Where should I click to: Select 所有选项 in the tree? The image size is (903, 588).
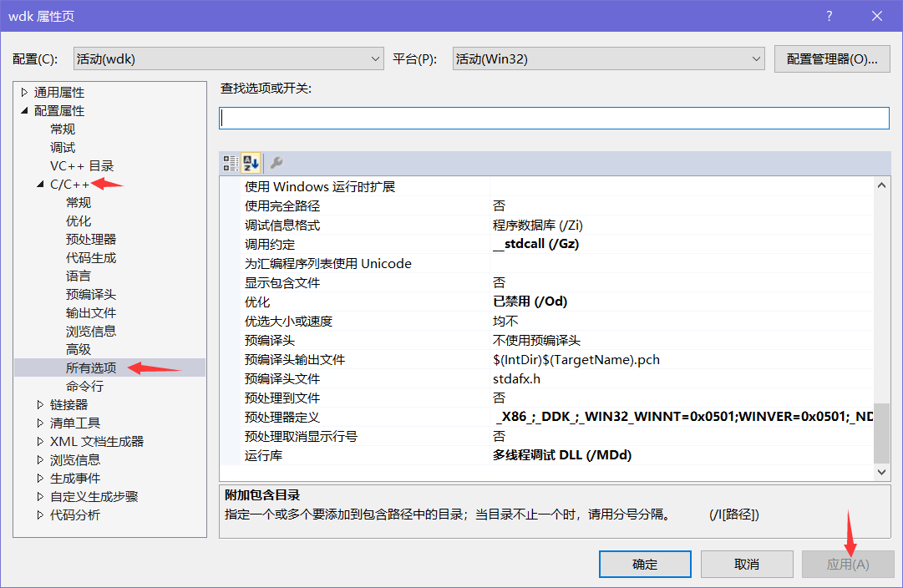[x=91, y=368]
